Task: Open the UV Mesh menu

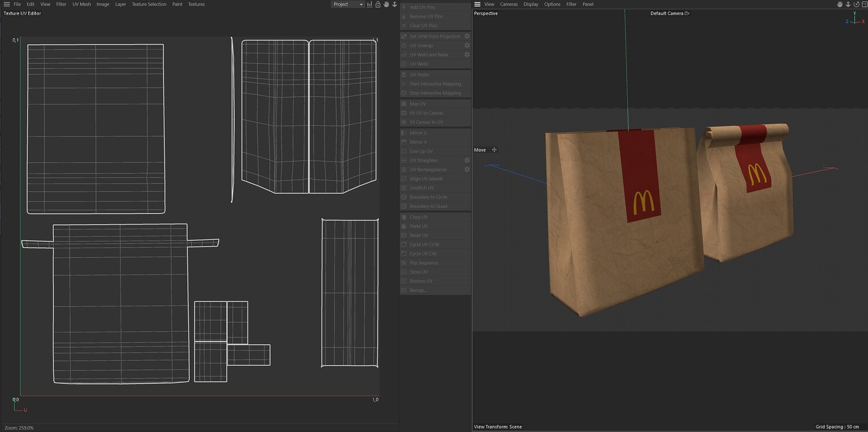Action: coord(82,4)
